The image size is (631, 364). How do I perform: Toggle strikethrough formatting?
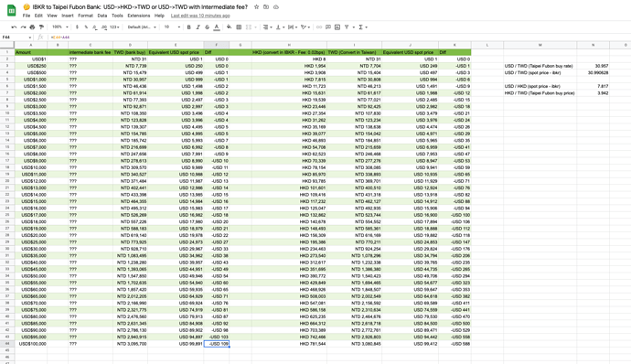coord(208,27)
